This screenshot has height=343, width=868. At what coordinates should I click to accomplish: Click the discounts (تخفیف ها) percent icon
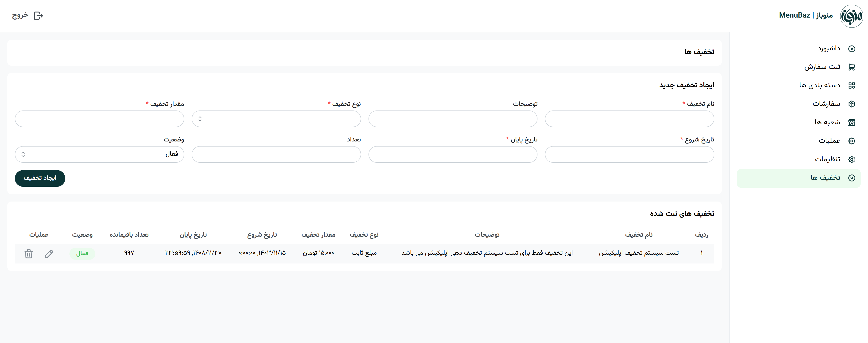pyautogui.click(x=852, y=178)
